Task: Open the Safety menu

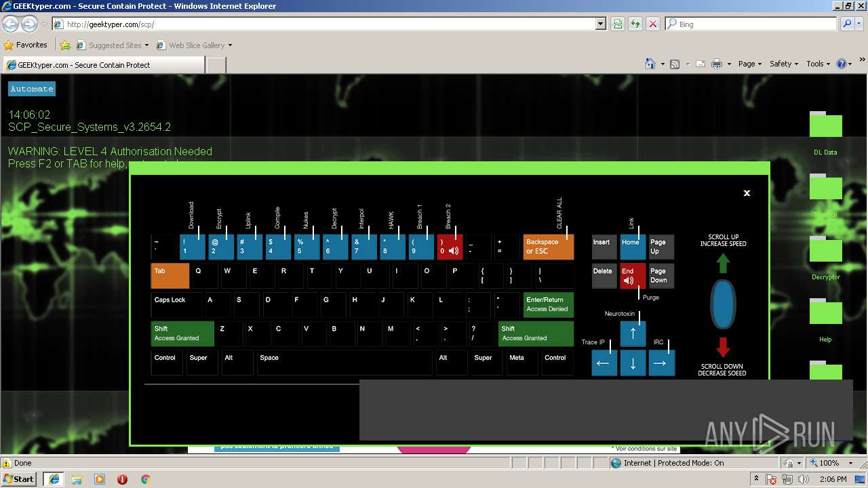Action: pos(784,64)
